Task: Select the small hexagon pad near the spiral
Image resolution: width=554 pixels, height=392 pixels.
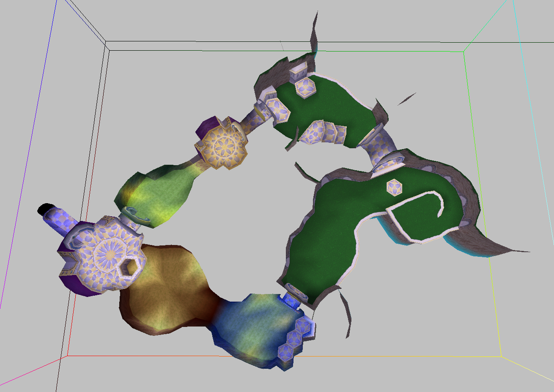Action: (x=394, y=187)
